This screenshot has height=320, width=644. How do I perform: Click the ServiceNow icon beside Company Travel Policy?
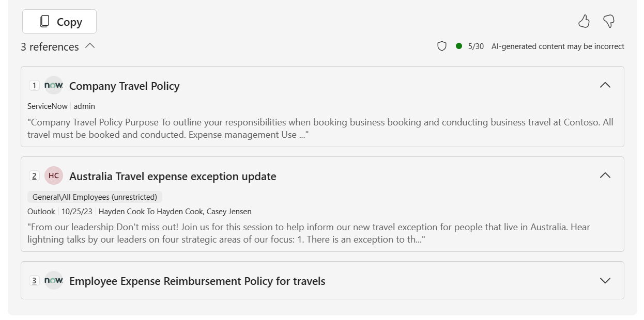pyautogui.click(x=53, y=85)
